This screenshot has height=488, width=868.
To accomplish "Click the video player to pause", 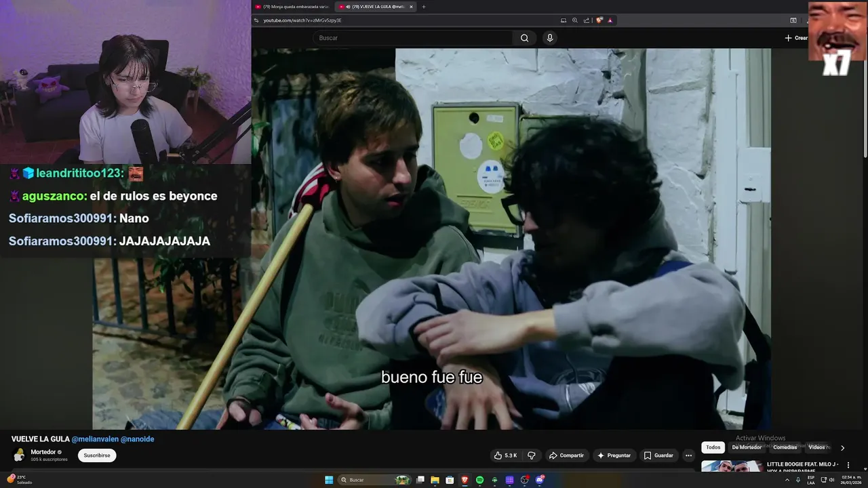I will pyautogui.click(x=431, y=239).
